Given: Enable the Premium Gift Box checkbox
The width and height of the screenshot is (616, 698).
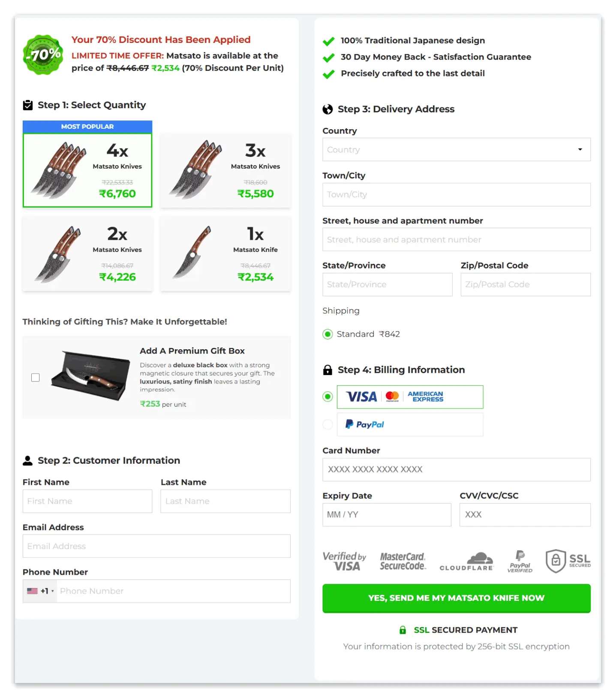Looking at the screenshot, I should point(35,378).
